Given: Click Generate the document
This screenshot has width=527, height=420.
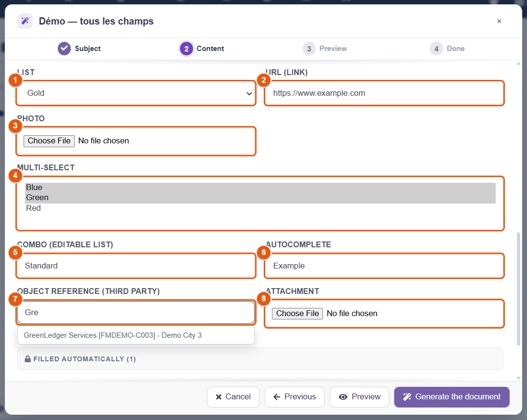Looking at the screenshot, I should click(x=452, y=397).
